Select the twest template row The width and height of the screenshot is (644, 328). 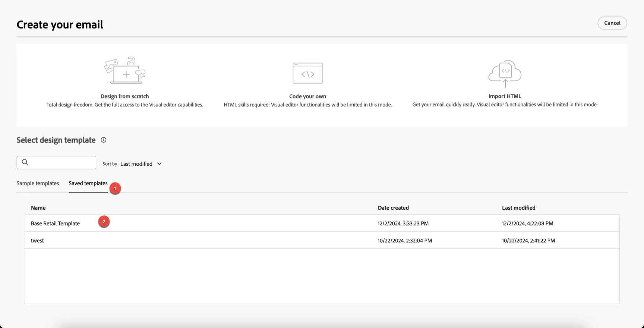tap(322, 241)
